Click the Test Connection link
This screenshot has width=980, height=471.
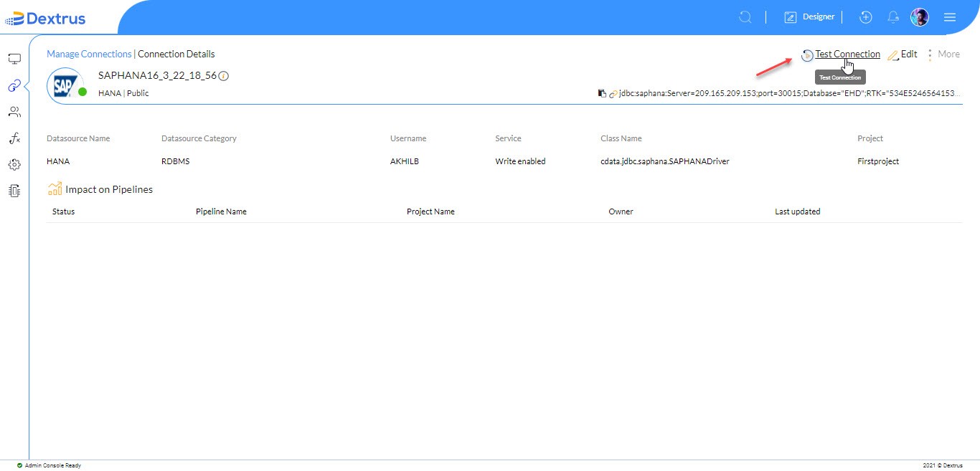coord(847,54)
